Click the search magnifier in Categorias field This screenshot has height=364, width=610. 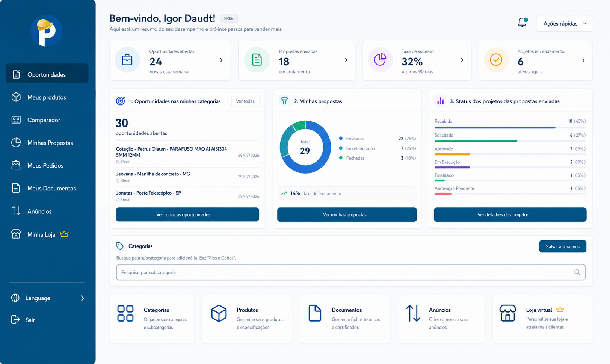577,272
